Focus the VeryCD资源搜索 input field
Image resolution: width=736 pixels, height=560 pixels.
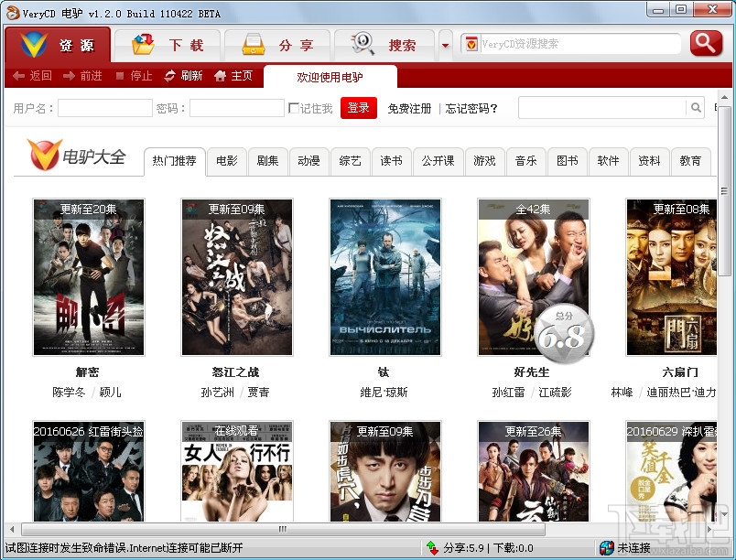pyautogui.click(x=579, y=44)
